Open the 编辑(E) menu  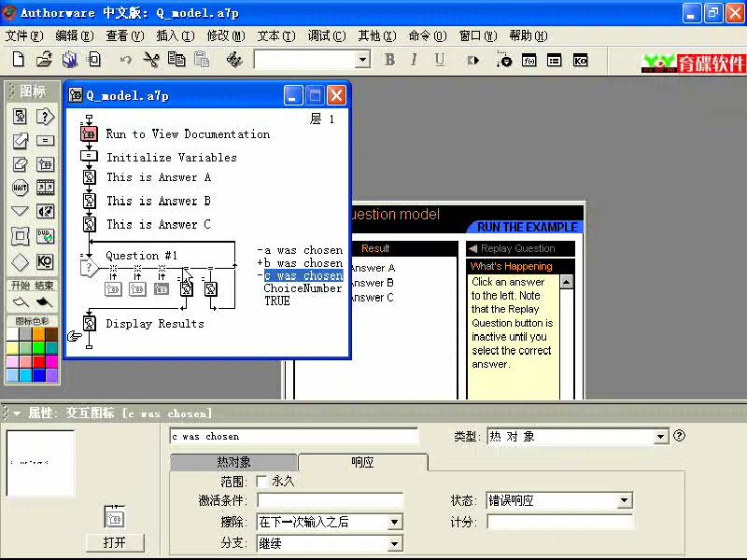[75, 35]
